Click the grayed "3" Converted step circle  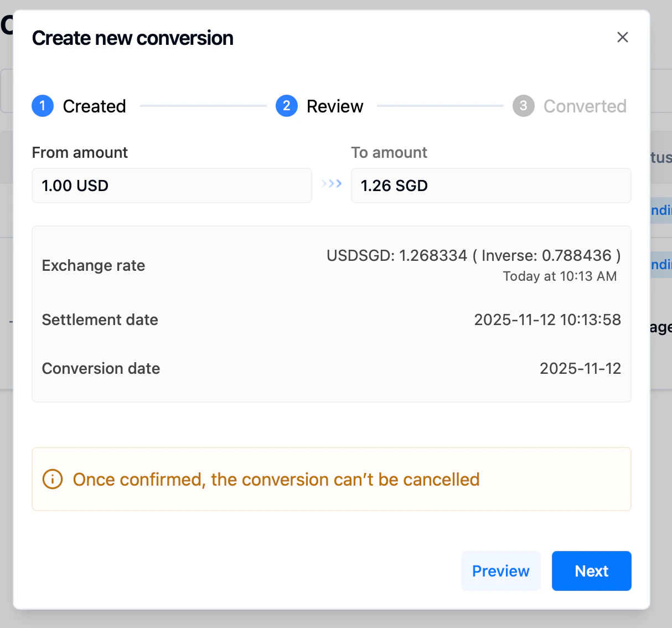pyautogui.click(x=524, y=106)
